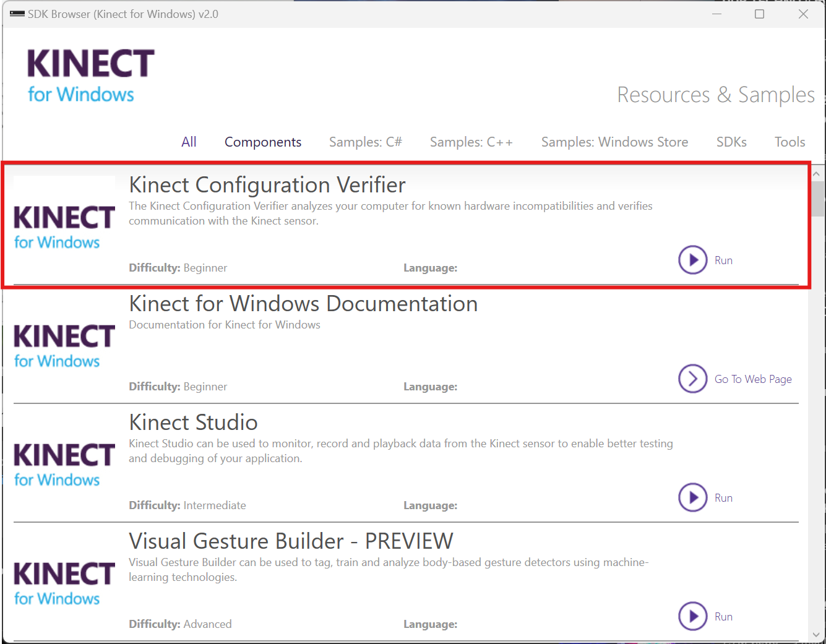Switch to the All tab
The width and height of the screenshot is (826, 644).
coord(189,142)
